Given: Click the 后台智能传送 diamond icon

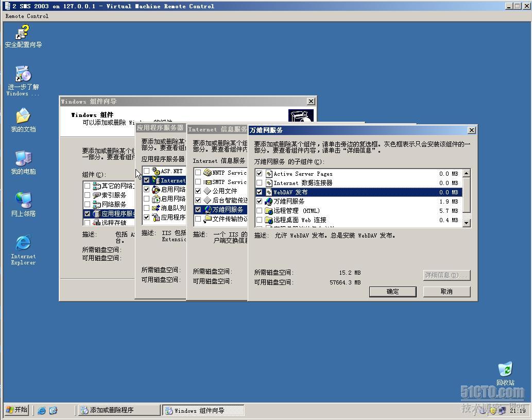Looking at the screenshot, I should (208, 200).
